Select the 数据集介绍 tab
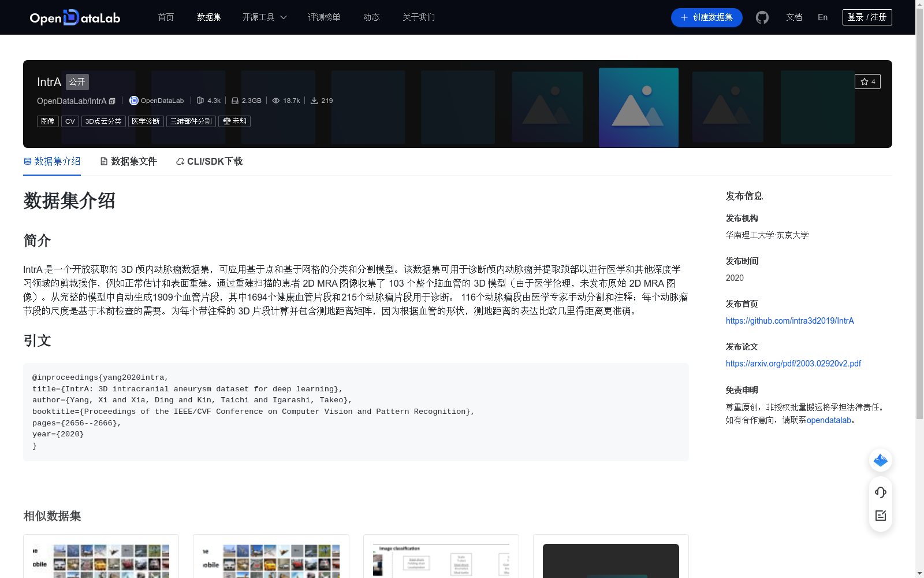The image size is (924, 578). (52, 161)
